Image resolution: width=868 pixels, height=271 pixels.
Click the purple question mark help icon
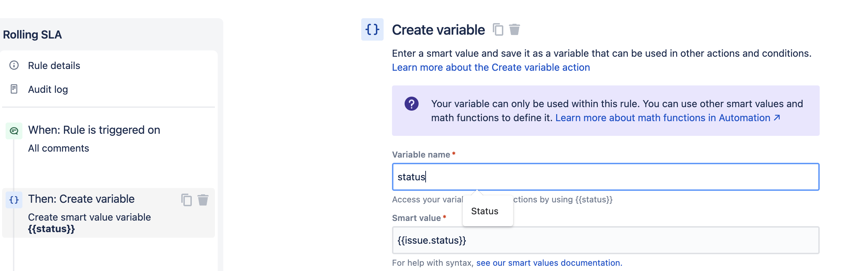tap(411, 104)
